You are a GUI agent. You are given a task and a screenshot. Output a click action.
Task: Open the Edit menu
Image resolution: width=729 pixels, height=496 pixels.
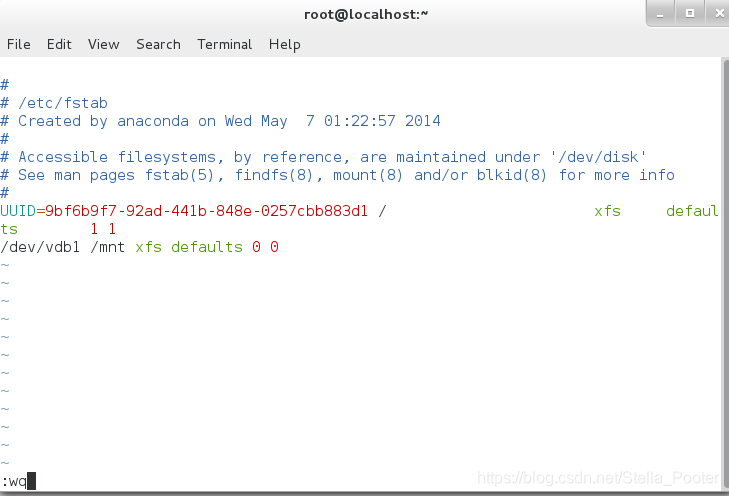(x=59, y=44)
